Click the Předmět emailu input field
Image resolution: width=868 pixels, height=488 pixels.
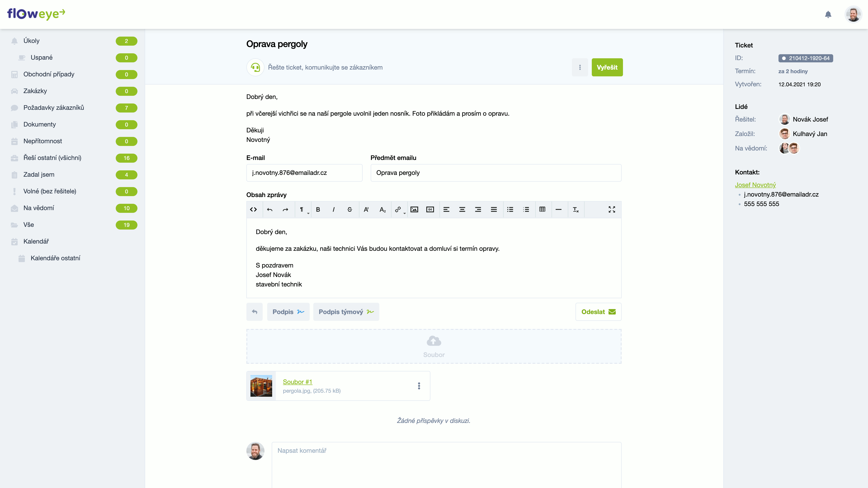point(496,173)
